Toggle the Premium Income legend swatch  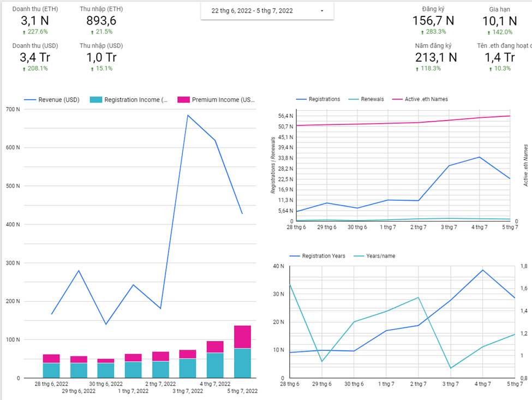(x=183, y=100)
